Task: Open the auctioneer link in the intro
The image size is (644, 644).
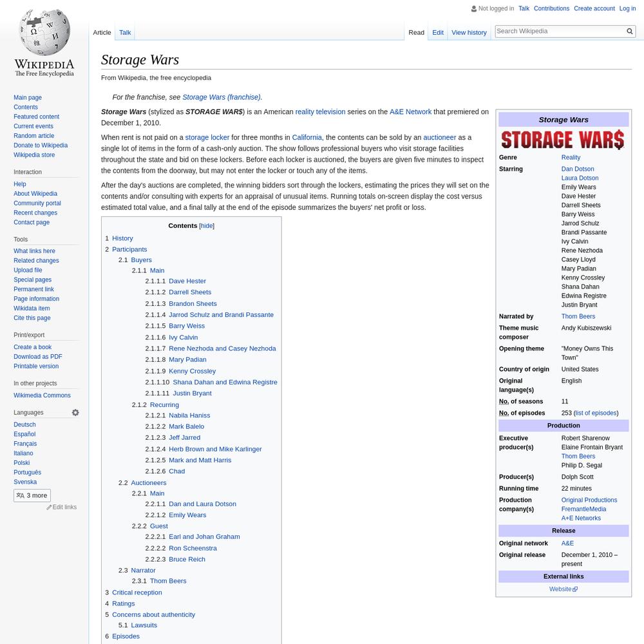Action: [439, 137]
